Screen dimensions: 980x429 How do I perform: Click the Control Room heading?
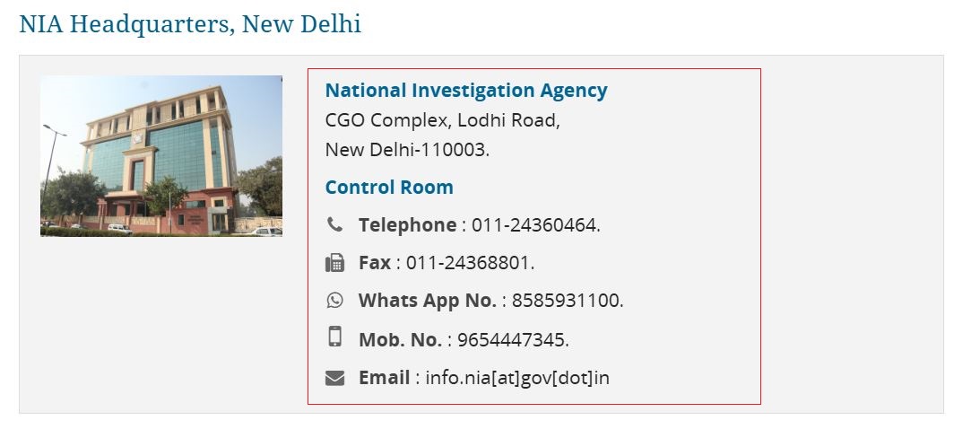[x=389, y=187]
